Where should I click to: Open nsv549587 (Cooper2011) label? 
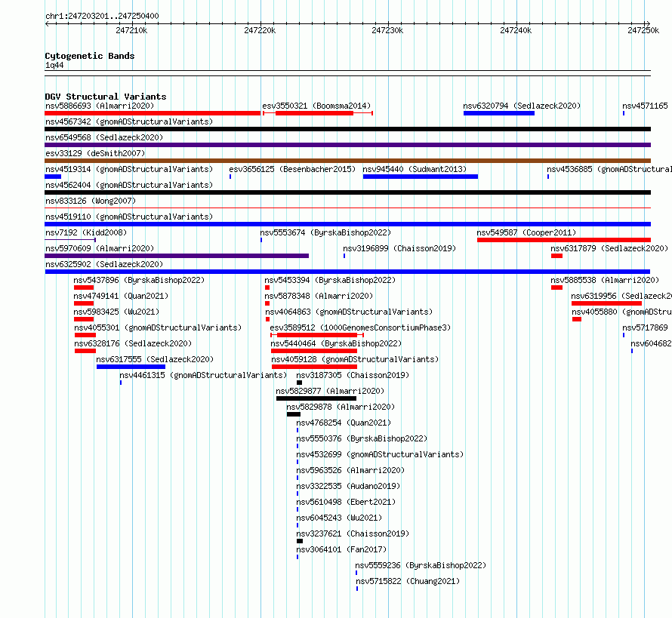click(x=526, y=232)
